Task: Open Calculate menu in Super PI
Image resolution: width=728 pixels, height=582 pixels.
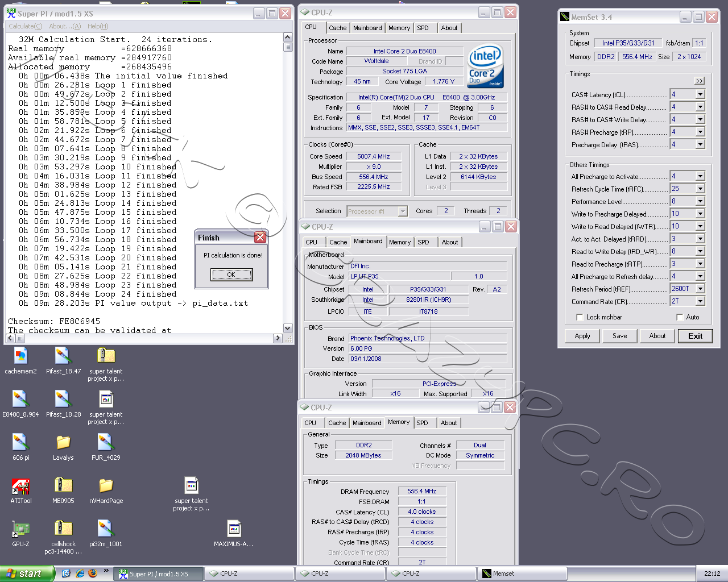Action: pos(26,26)
